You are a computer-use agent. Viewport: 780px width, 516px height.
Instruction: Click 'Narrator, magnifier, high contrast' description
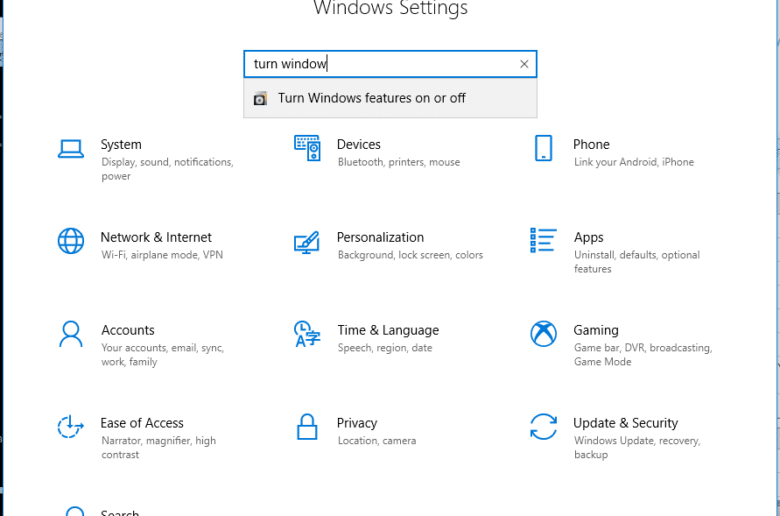[158, 447]
